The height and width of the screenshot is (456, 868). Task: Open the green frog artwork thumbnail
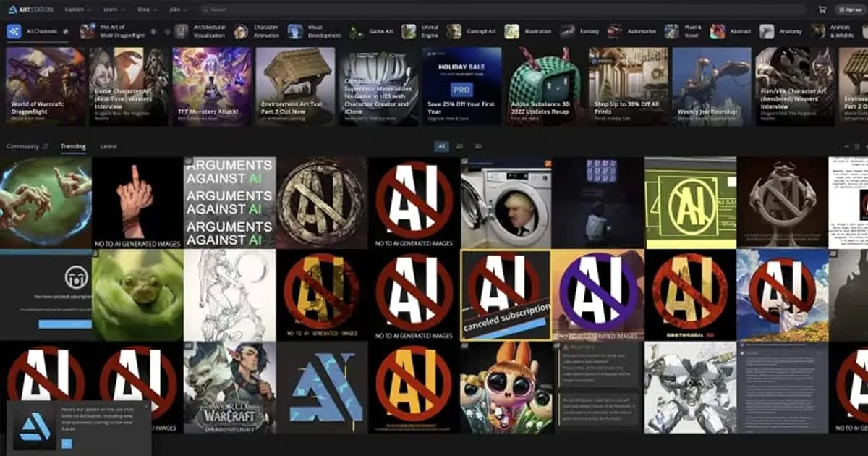(137, 295)
